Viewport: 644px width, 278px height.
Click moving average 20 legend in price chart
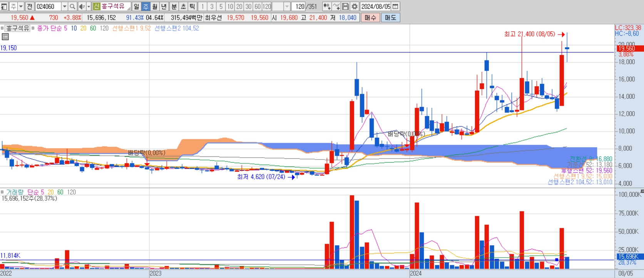click(84, 28)
